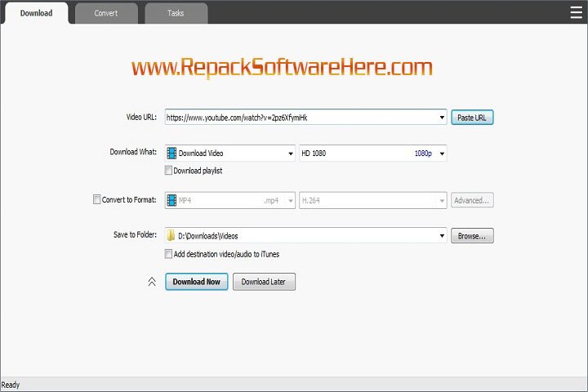Check Add destination video/audio to iTunes
This screenshot has height=392, width=588.
pos(168,254)
